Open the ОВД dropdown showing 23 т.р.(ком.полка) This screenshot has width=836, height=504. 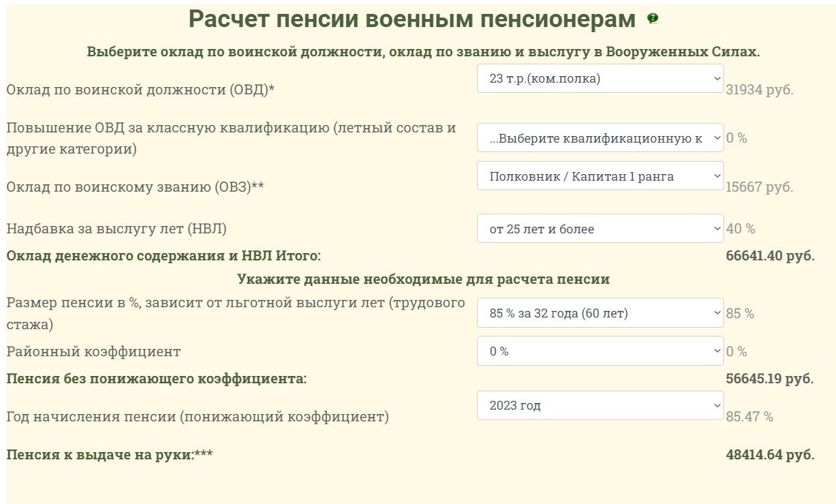600,79
